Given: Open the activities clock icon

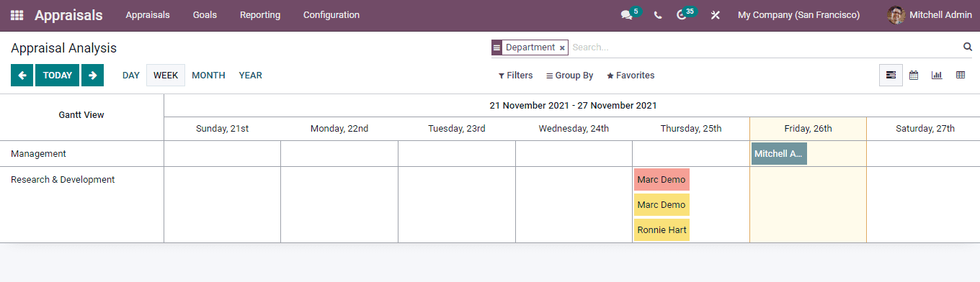Looking at the screenshot, I should (682, 15).
